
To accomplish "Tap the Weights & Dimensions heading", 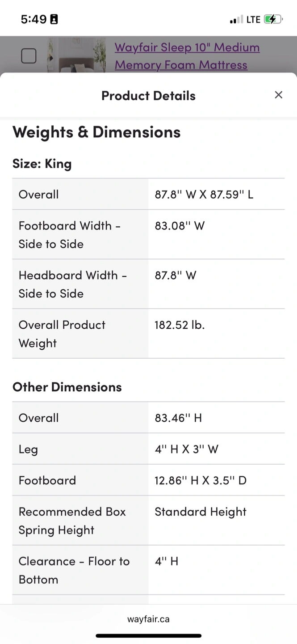I will click(96, 132).
